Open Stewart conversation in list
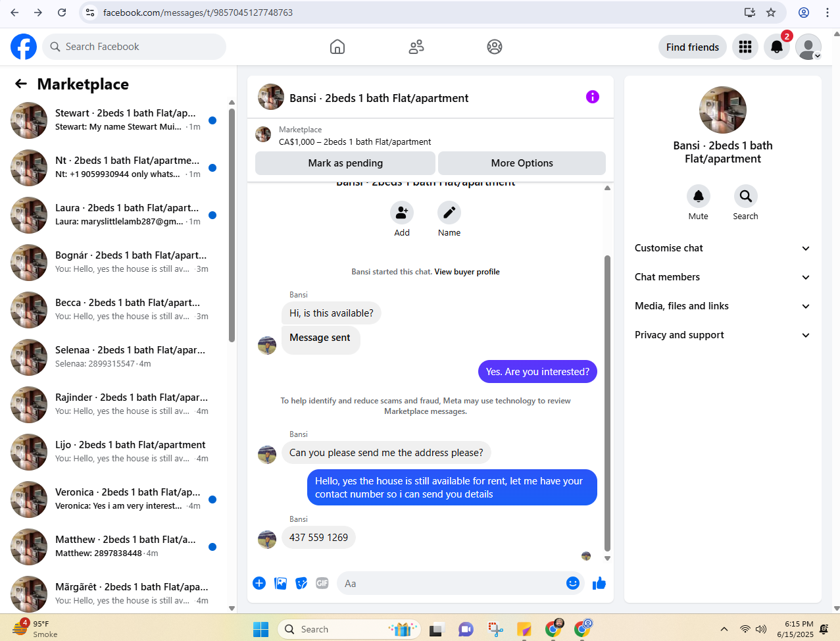Image resolution: width=840 pixels, height=641 pixels. tap(114, 120)
